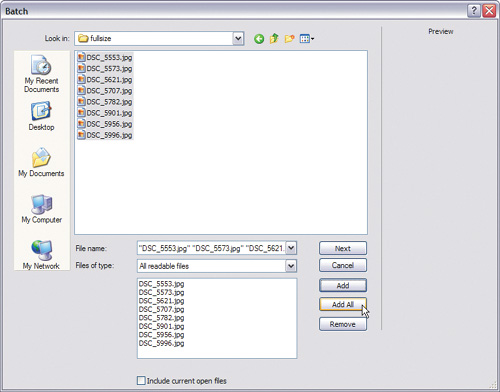
Task: Click inside the File name text field
Action: 211,248
